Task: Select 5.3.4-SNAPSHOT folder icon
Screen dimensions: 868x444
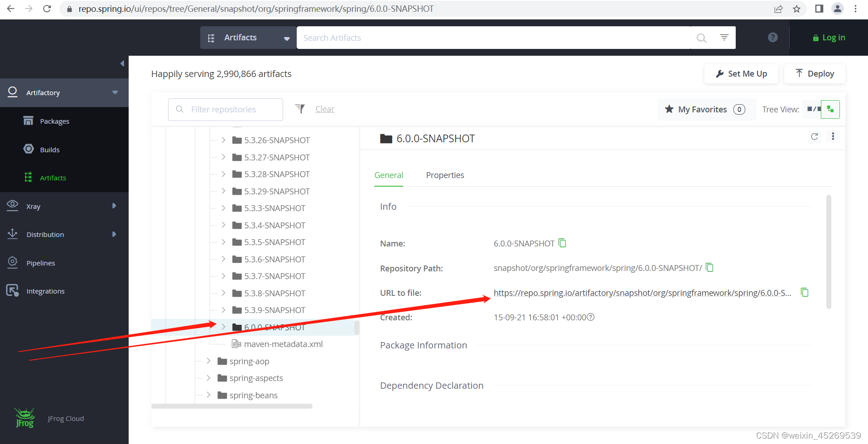Action: click(x=237, y=225)
